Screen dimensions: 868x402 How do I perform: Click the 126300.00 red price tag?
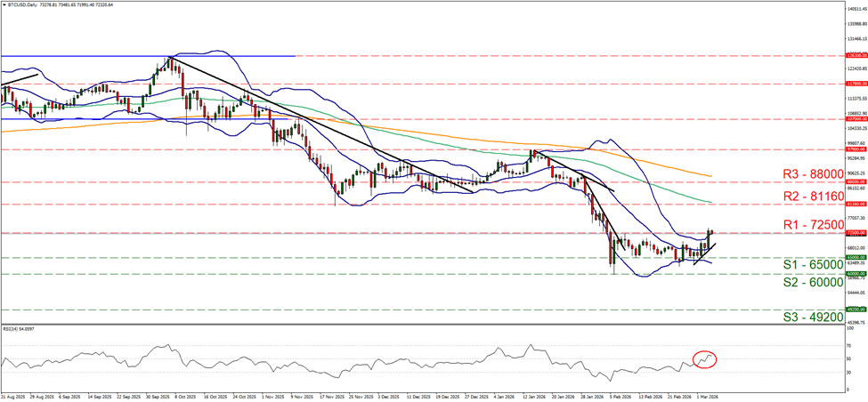point(856,56)
